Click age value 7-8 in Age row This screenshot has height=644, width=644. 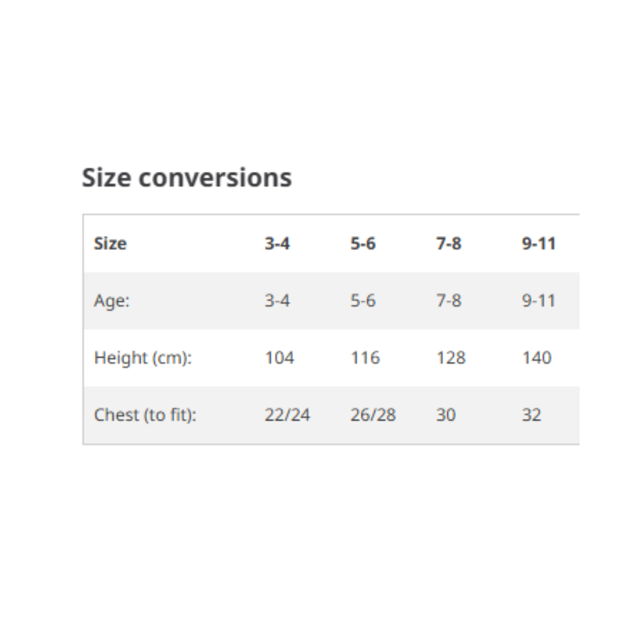pos(448,301)
